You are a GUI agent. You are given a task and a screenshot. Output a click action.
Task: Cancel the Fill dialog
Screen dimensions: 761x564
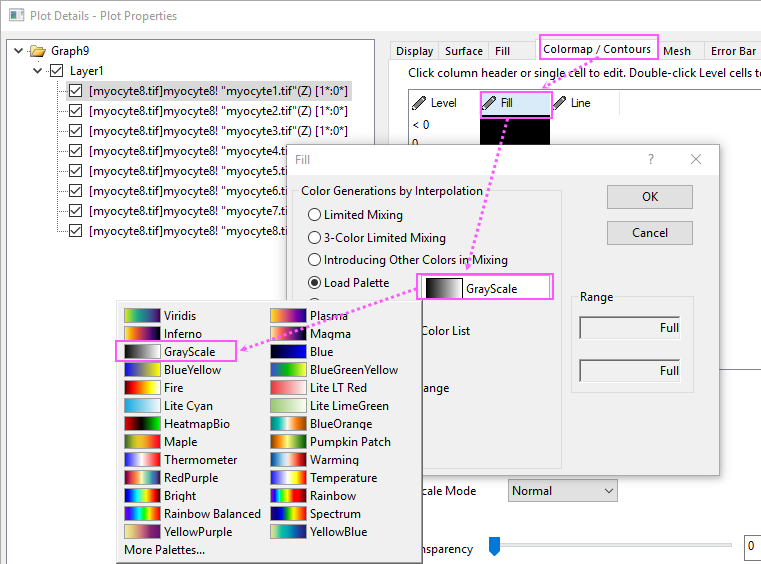649,233
